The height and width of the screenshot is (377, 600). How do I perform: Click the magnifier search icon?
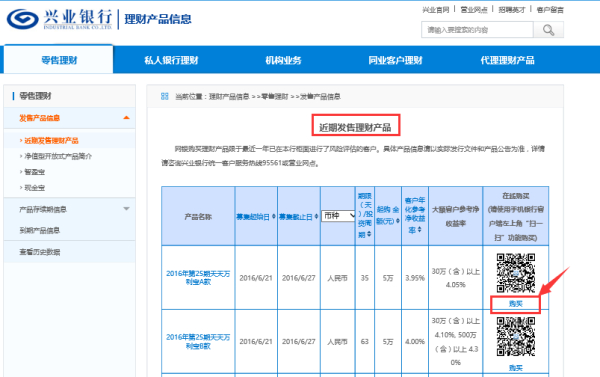(548, 30)
